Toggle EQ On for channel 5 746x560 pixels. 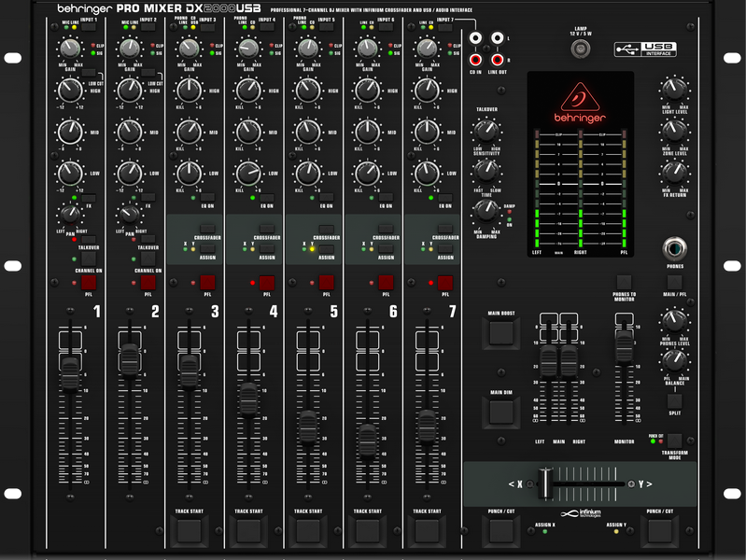coord(327,198)
